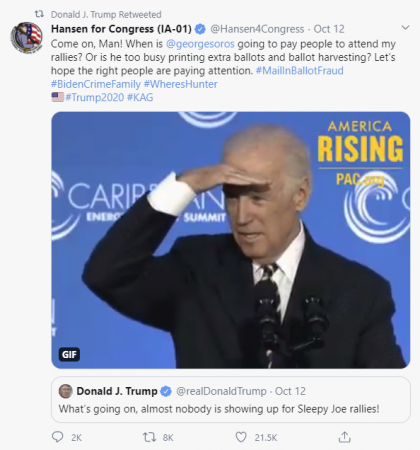Open the quoted Donald J. Trump tweet text
This screenshot has width=420, height=450.
(219, 409)
